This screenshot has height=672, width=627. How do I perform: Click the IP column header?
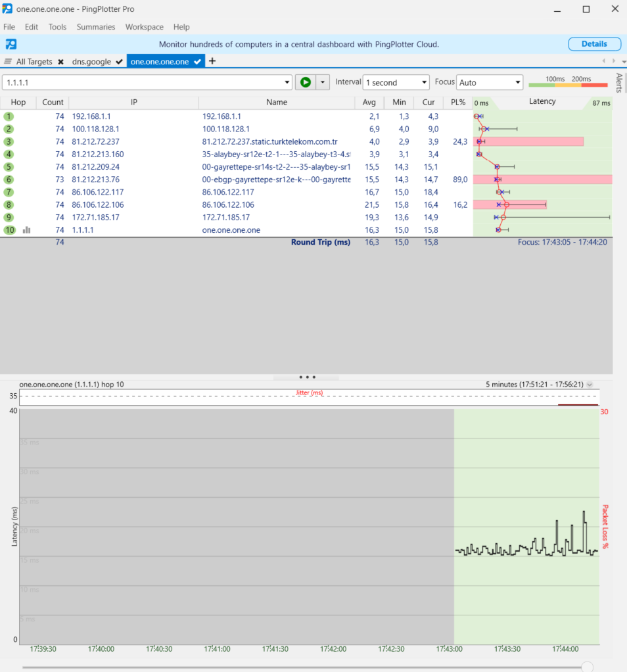[x=133, y=103]
